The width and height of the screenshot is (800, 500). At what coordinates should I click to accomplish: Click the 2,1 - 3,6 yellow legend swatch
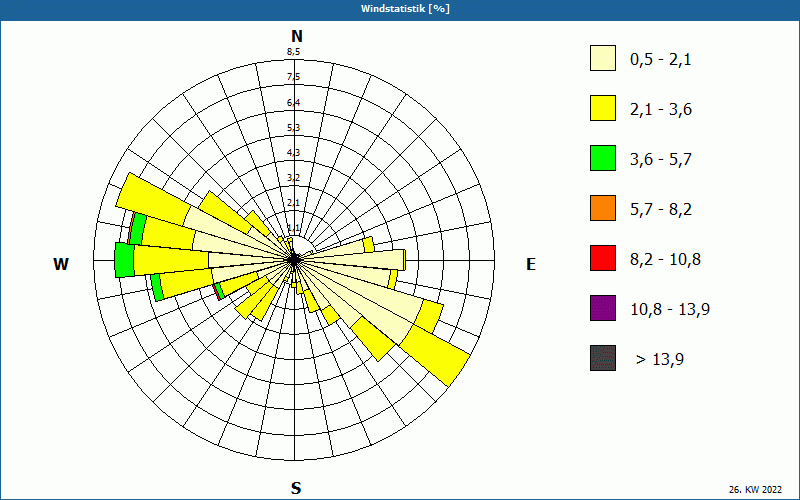(603, 108)
